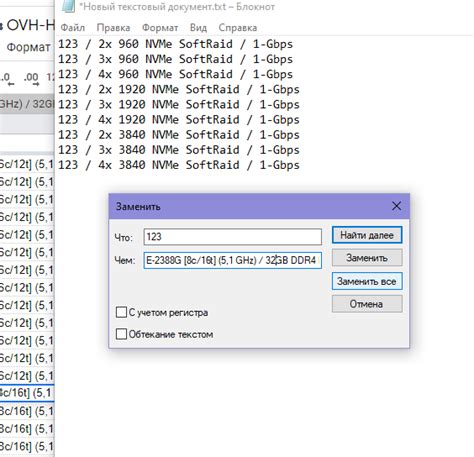This screenshot has height=457, width=474.
Task: Open the Вид menu
Action: (198, 28)
